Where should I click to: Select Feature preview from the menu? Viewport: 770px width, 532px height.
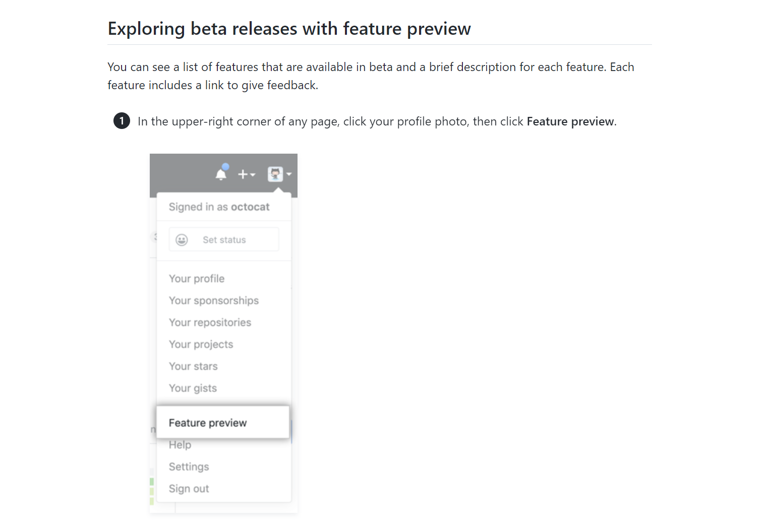click(208, 423)
